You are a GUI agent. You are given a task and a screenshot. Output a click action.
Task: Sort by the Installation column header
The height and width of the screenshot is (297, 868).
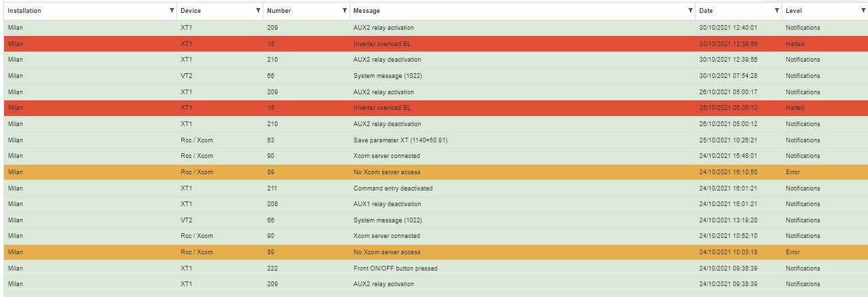point(24,11)
